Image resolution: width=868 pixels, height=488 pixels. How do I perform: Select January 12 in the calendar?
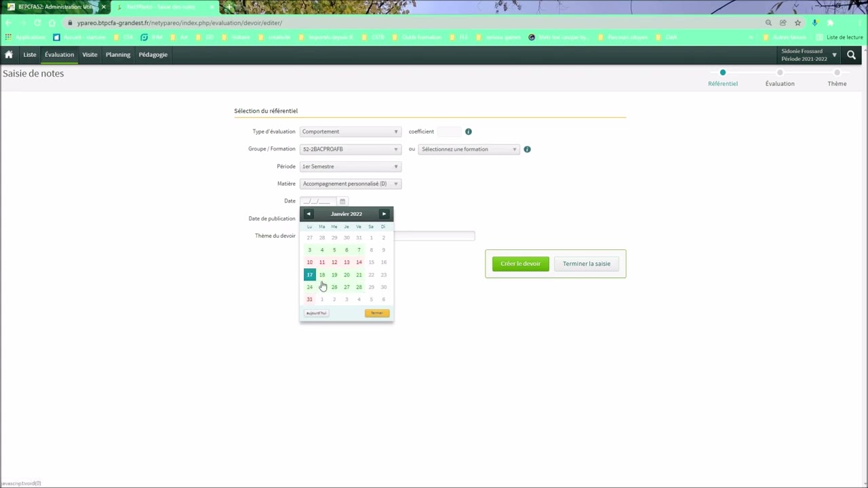334,262
